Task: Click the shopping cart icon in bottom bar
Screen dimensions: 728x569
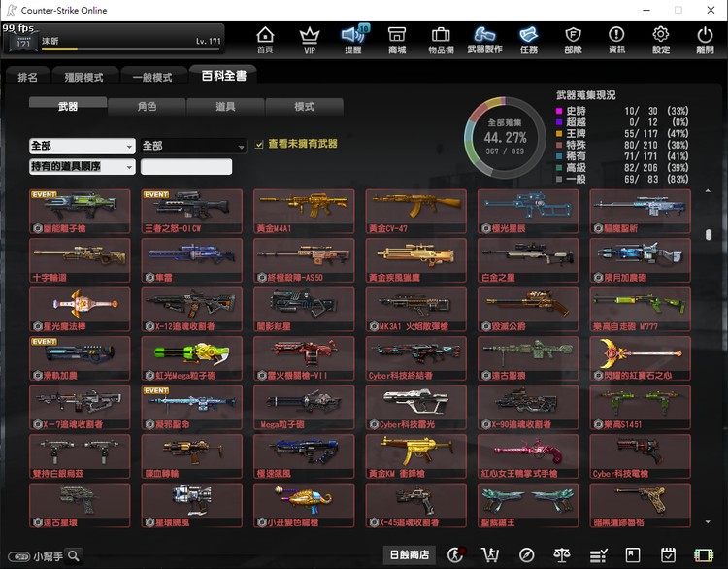Action: point(490,554)
